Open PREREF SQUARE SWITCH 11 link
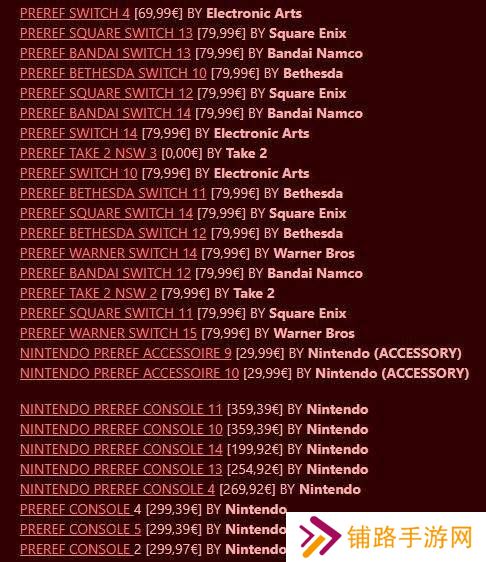Image resolution: width=486 pixels, height=562 pixels. click(106, 314)
